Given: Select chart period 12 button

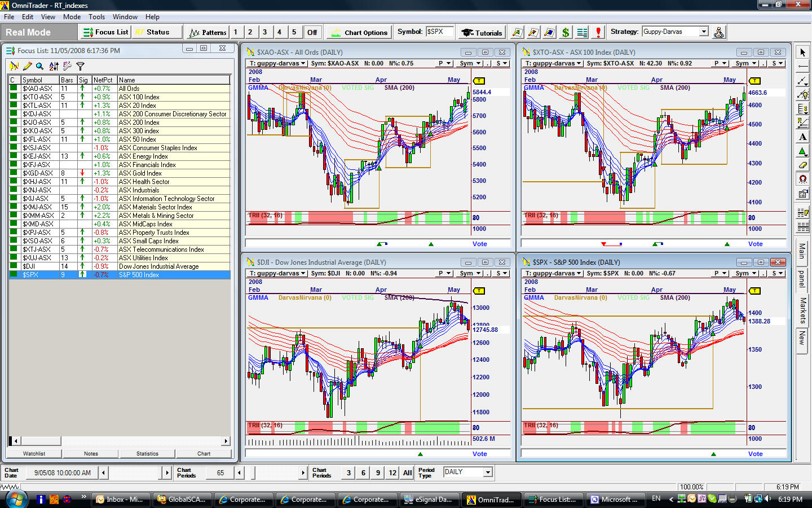Looking at the screenshot, I should (392, 473).
